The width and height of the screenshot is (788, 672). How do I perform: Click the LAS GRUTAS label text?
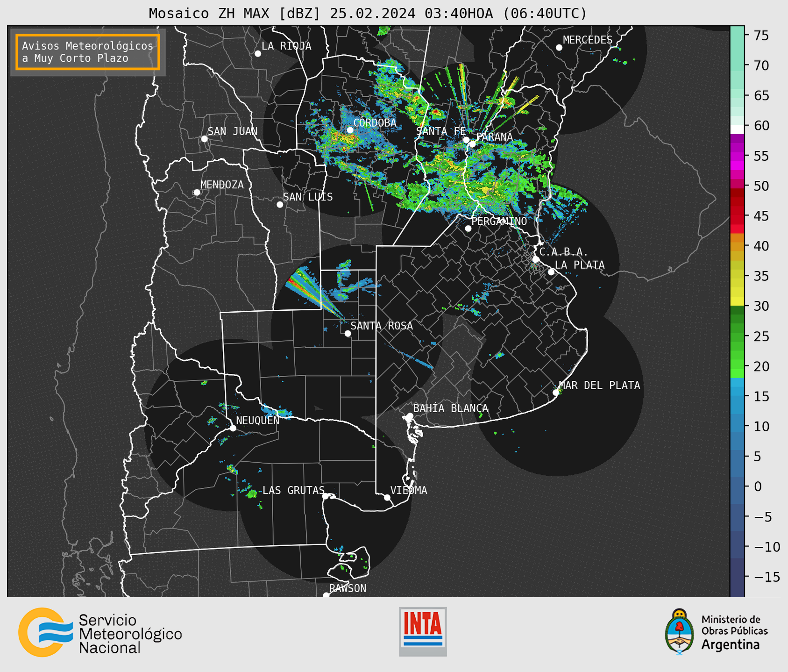coord(293,490)
